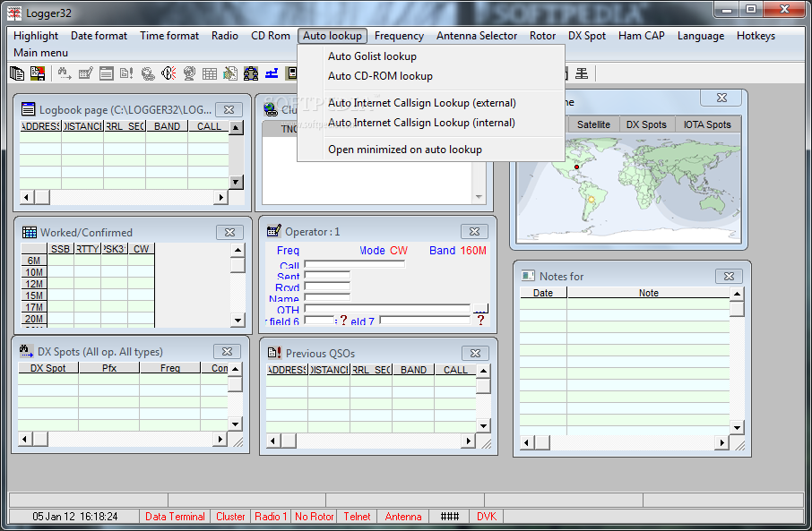Click the cluster network computers toolbar icon
The height and width of the screenshot is (531, 812).
coord(251,73)
